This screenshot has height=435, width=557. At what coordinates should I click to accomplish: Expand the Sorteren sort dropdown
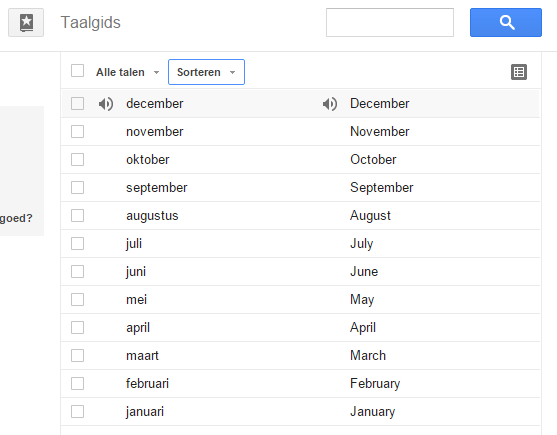206,72
